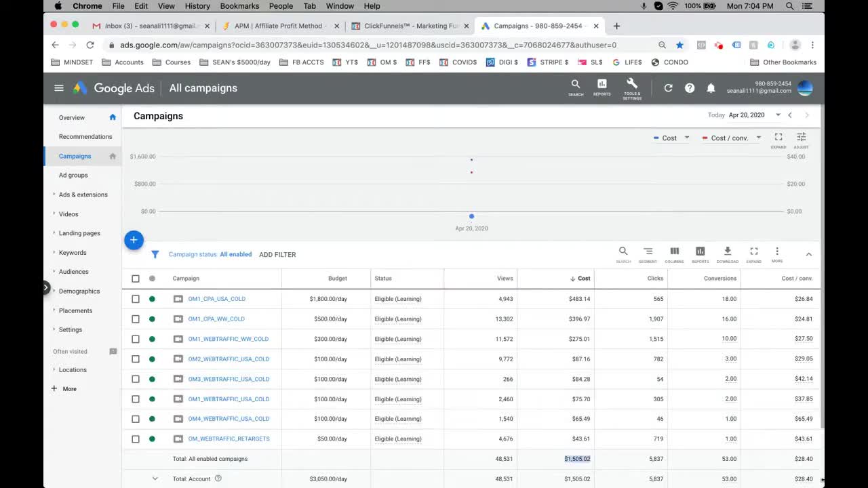
Task: Switch to the ClickFunnels tab
Action: (x=411, y=26)
